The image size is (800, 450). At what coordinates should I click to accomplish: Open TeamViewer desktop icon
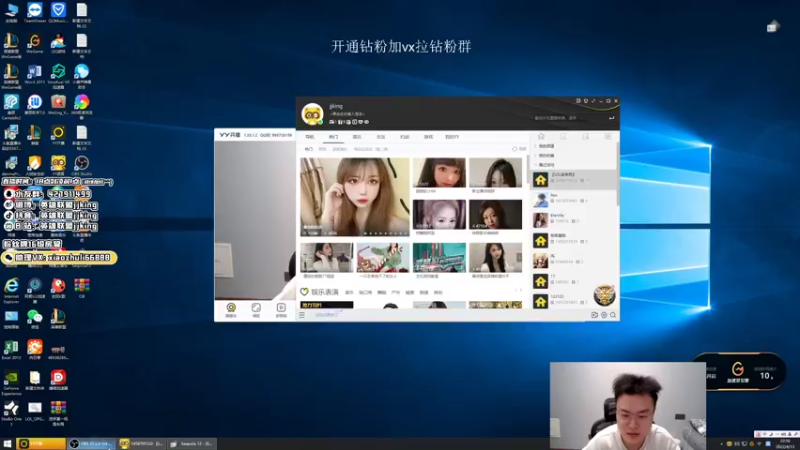point(35,13)
